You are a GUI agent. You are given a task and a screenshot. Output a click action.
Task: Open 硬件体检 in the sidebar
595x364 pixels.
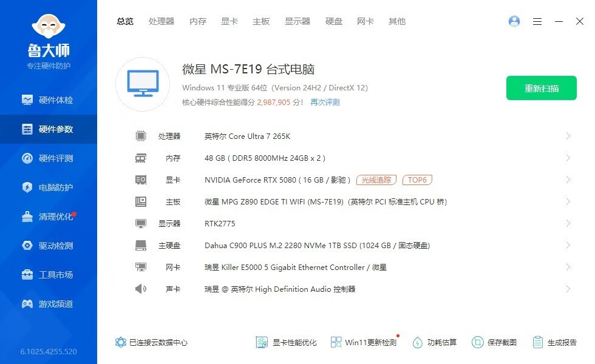[x=48, y=100]
